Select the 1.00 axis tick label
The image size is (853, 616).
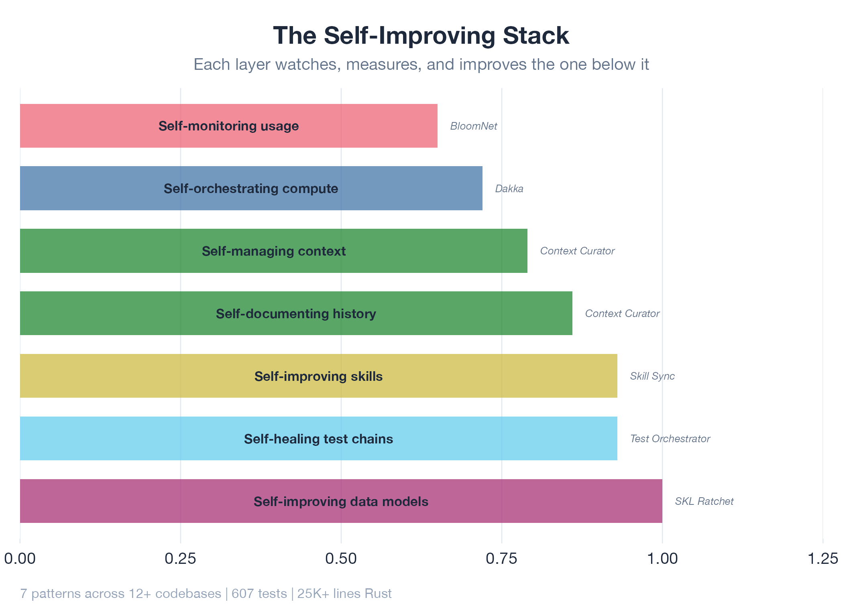click(662, 559)
